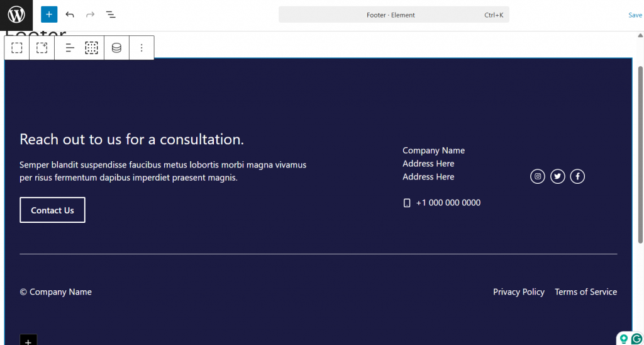Viewport: 644px width, 345px height.
Task: Click the phone icon beside number
Action: tap(407, 203)
